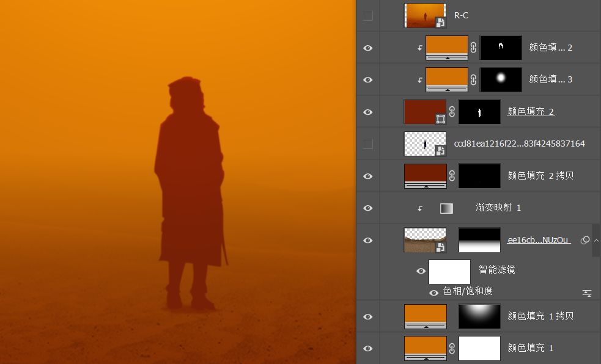Collapse the ee16cb...NUzOu smart filters list
Screen dimensions: 601x364
(x=596, y=241)
